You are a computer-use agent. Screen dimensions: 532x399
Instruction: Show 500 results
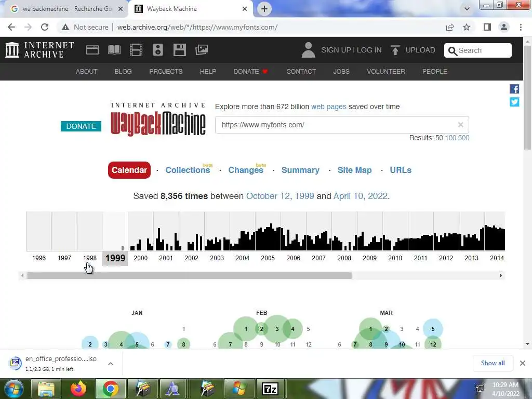463,138
